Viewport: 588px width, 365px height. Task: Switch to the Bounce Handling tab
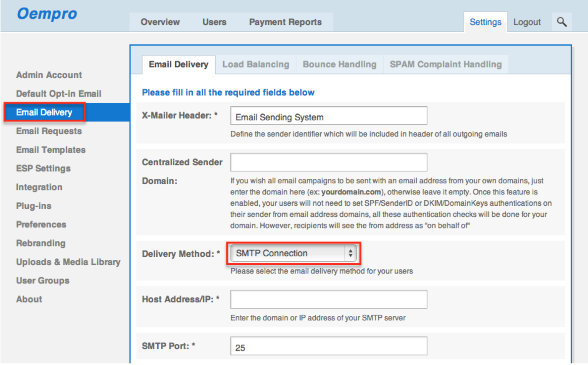(339, 64)
